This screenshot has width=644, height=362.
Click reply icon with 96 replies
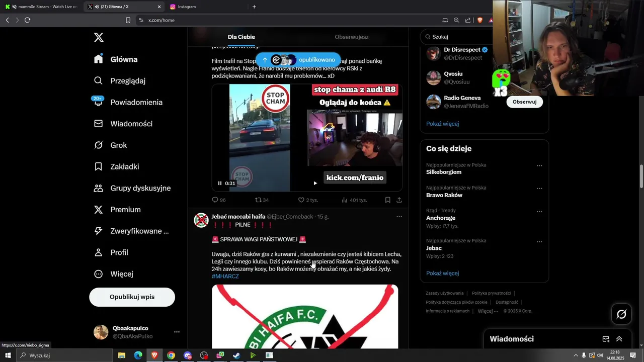click(x=219, y=200)
